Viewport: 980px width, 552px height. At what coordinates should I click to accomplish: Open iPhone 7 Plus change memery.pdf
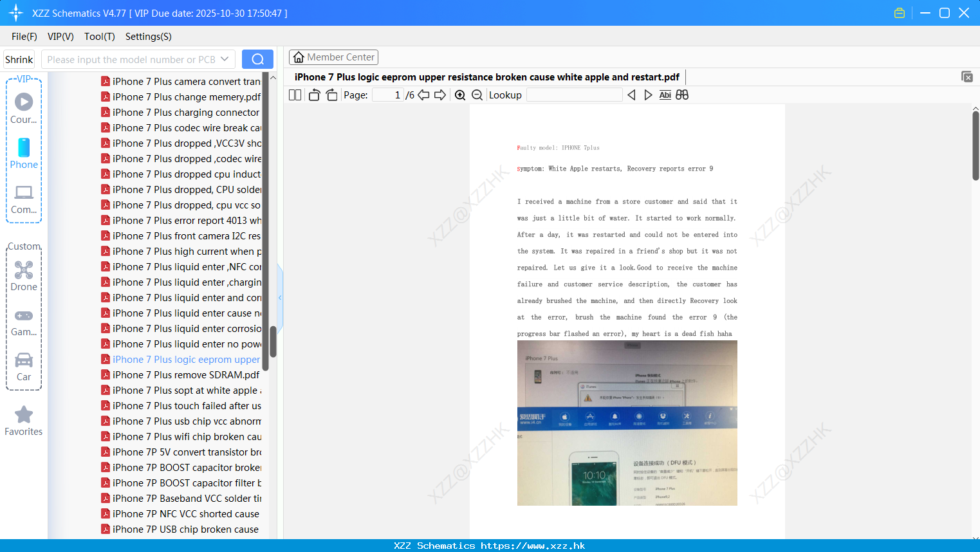(181, 97)
